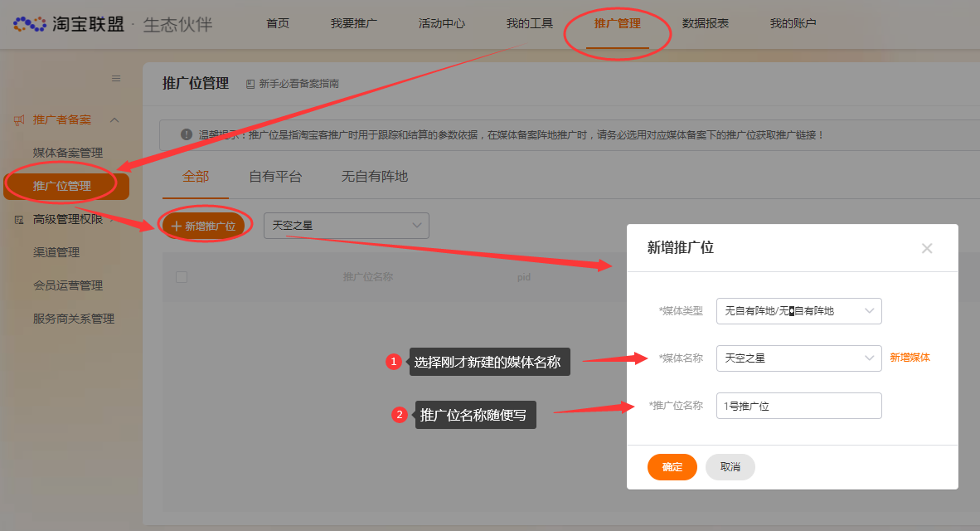Click the 推广位名称 column header
The width and height of the screenshot is (980, 531).
(368, 277)
